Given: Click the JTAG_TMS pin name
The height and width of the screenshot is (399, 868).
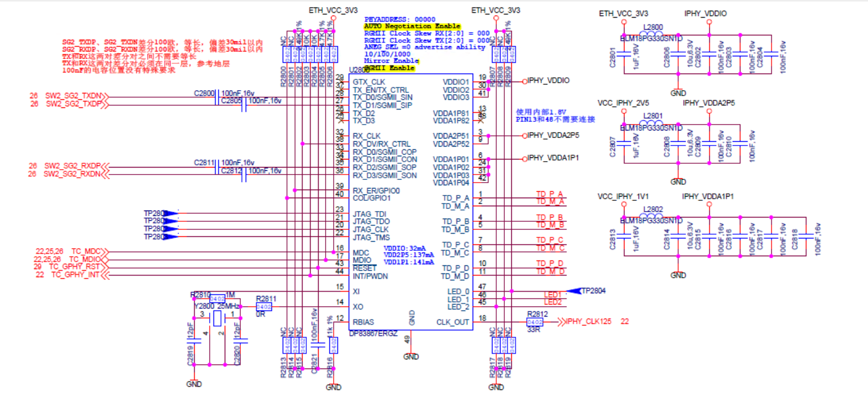Looking at the screenshot, I should (x=371, y=237).
